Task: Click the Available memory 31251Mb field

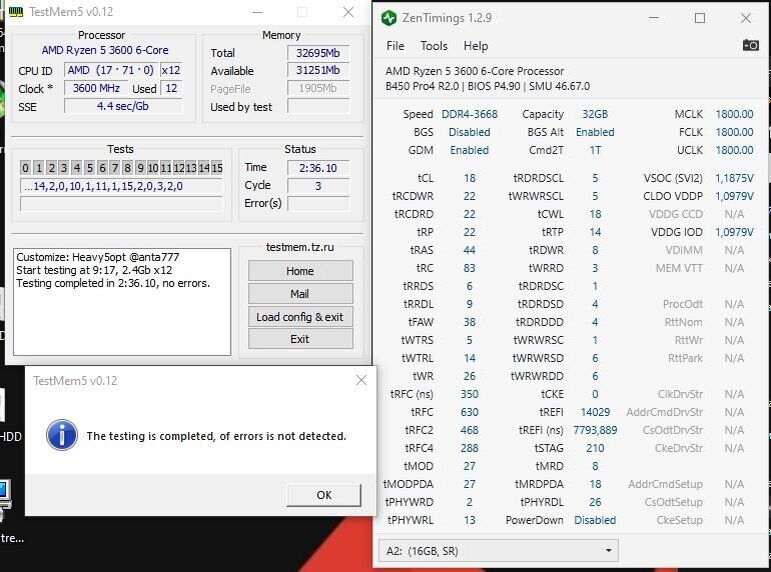Action: coord(318,70)
